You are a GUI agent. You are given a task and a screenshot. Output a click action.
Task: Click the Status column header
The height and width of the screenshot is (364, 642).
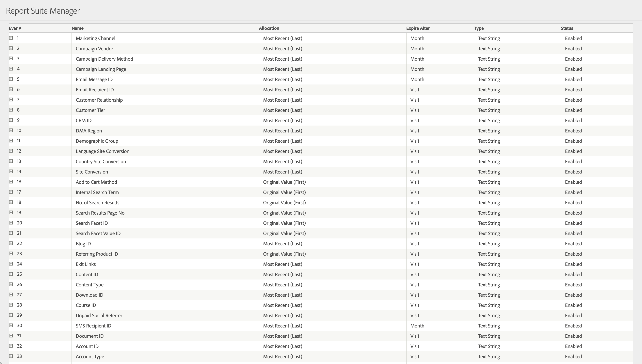click(567, 28)
